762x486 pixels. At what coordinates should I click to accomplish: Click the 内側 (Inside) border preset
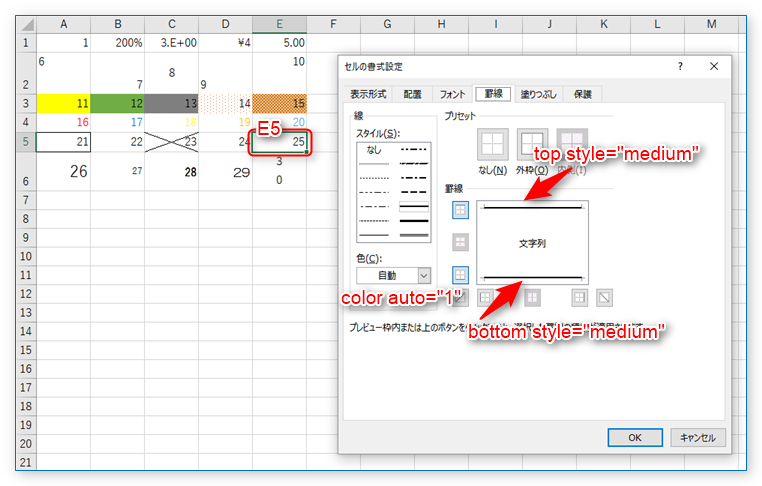click(571, 144)
